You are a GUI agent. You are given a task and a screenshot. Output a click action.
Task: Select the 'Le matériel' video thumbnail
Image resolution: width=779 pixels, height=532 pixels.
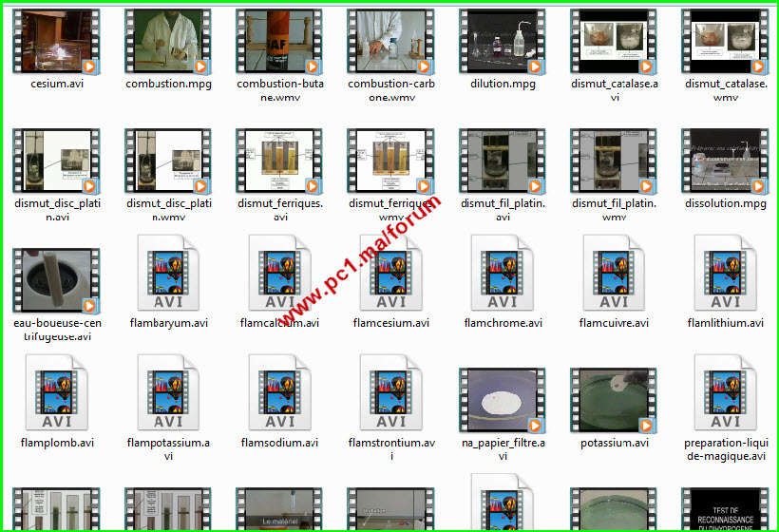(279, 508)
